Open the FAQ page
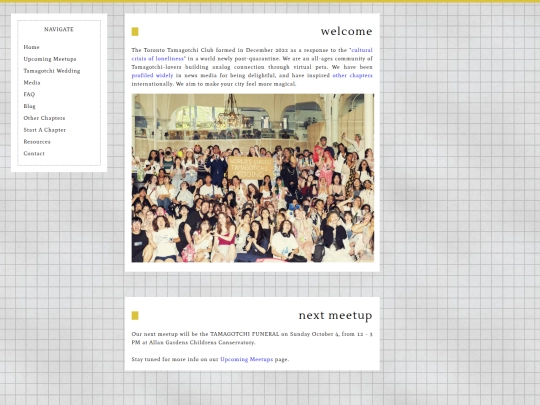 tap(29, 94)
